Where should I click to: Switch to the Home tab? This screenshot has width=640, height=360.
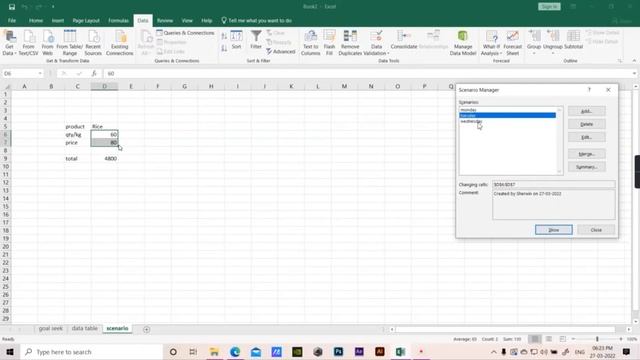click(x=36, y=20)
